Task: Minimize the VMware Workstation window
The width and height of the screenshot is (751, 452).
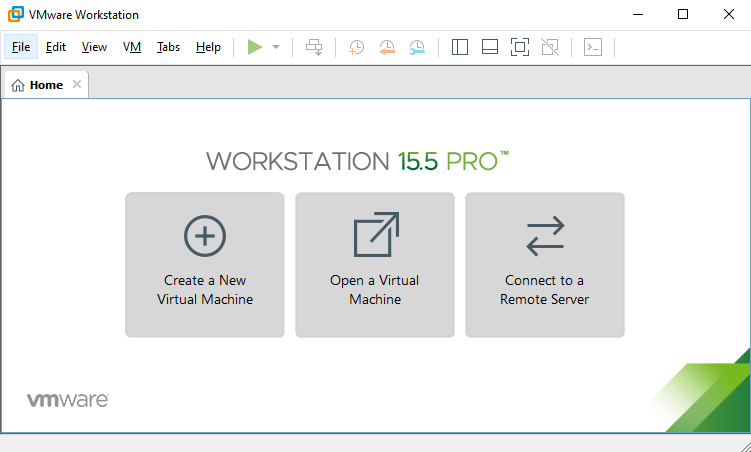Action: [x=638, y=14]
